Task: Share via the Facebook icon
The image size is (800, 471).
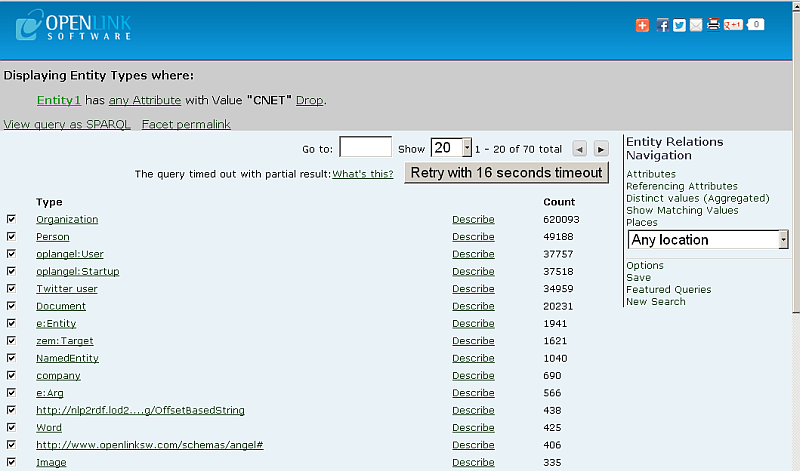Action: click(662, 25)
